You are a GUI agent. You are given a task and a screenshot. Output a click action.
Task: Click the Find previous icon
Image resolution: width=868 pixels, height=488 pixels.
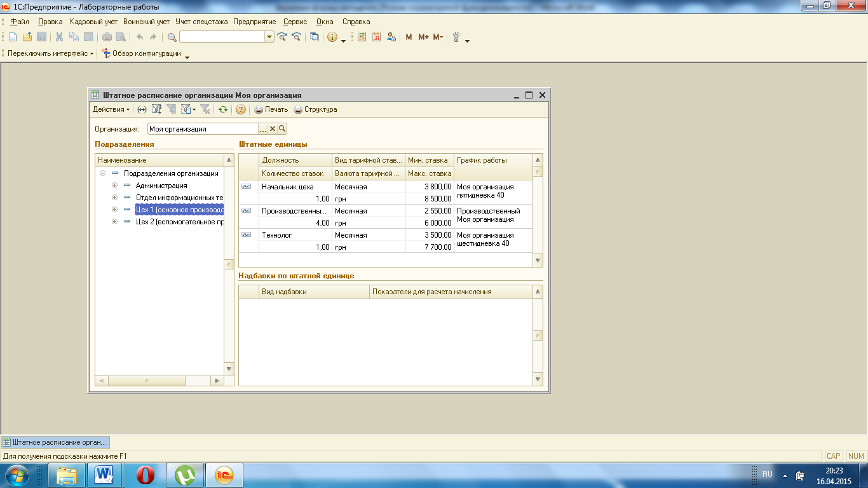coord(296,37)
